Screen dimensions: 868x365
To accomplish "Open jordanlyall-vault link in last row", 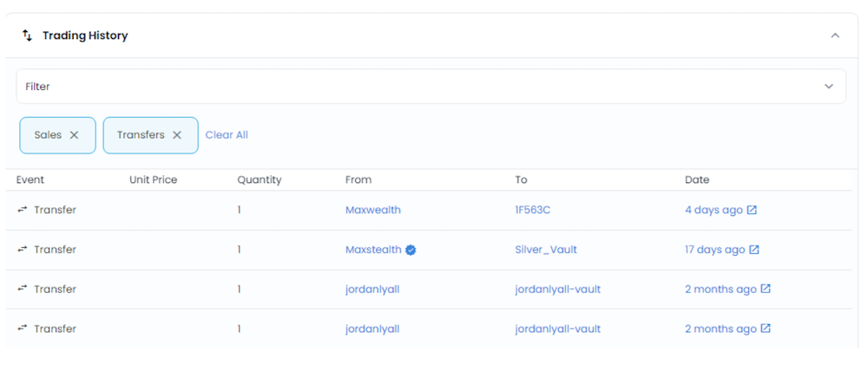I will 557,329.
